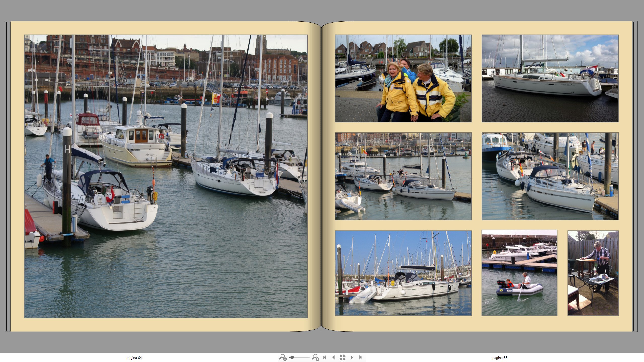Click the right page edge to turn forward

click(635, 176)
